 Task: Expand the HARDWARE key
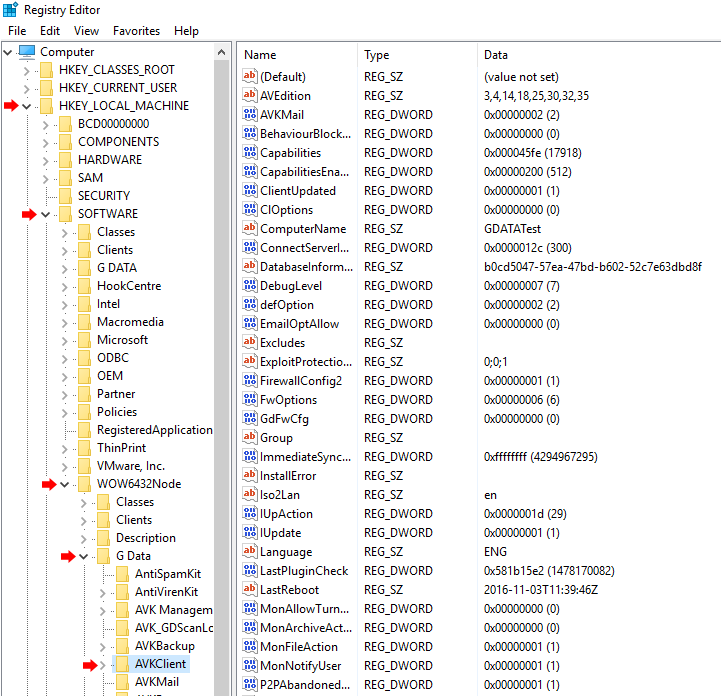pos(46,160)
